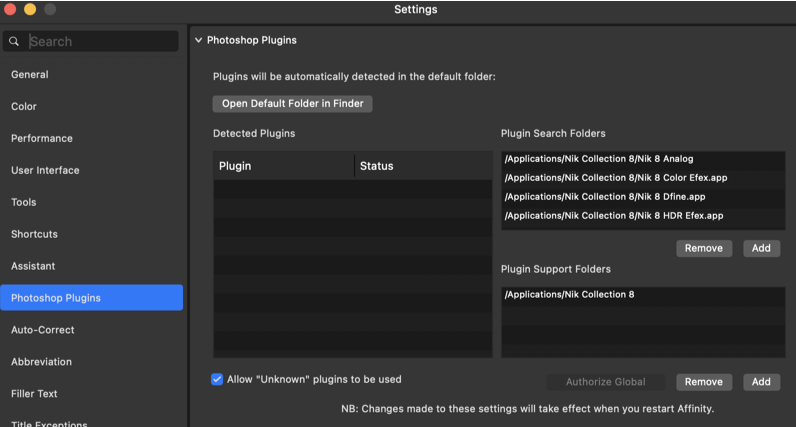Open the Auto-Correct settings page
The image size is (796, 427).
[x=43, y=330]
